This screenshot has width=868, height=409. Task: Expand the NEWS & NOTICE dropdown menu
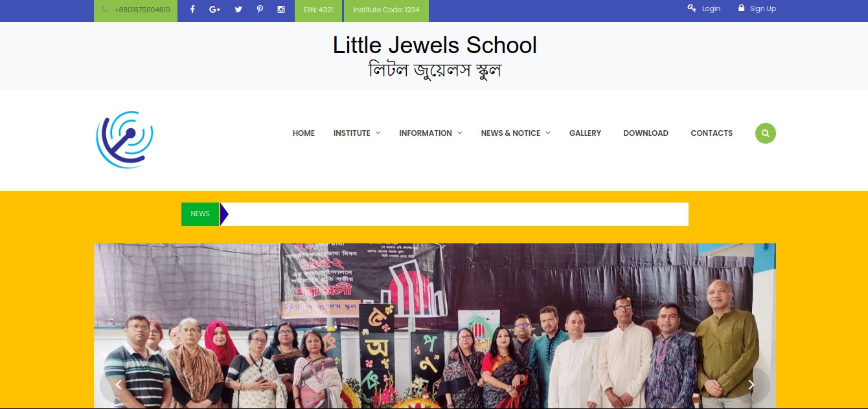tap(516, 133)
